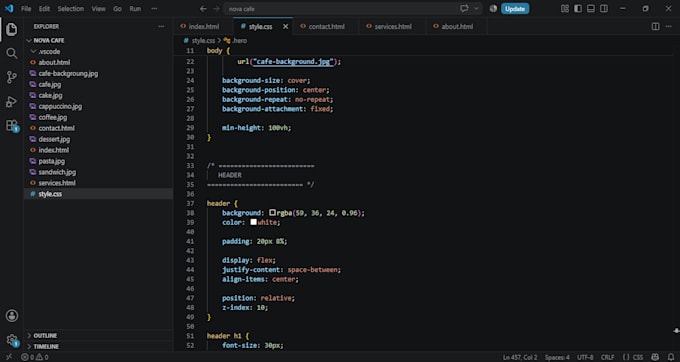Open the Extensions view
The height and width of the screenshot is (362, 680).
12,126
